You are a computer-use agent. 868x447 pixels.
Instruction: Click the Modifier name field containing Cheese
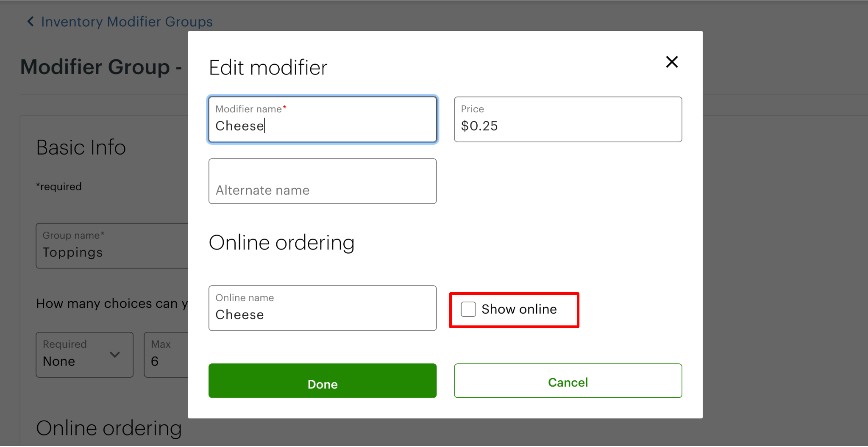pyautogui.click(x=323, y=119)
